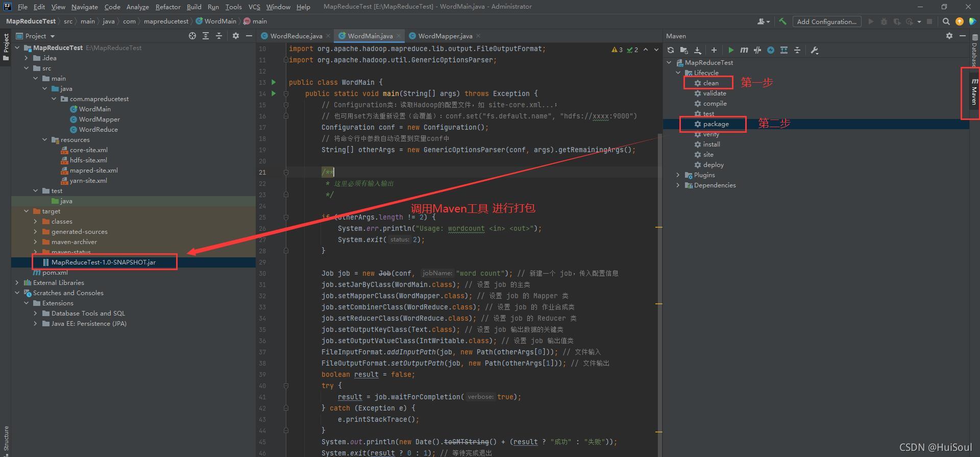The width and height of the screenshot is (980, 457).
Task: Toggle Maven offline mode
Action: 757,50
